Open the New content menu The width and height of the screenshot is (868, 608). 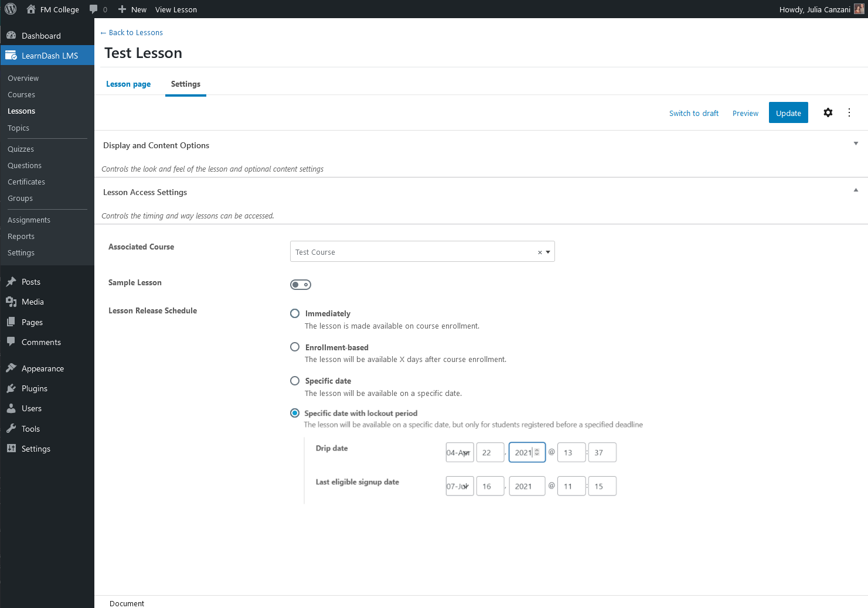pyautogui.click(x=132, y=9)
